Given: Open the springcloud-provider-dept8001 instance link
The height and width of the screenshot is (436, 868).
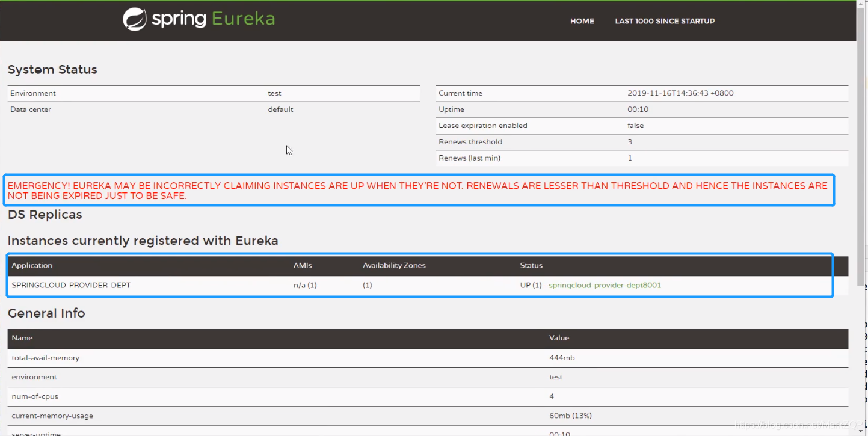Looking at the screenshot, I should click(x=605, y=285).
